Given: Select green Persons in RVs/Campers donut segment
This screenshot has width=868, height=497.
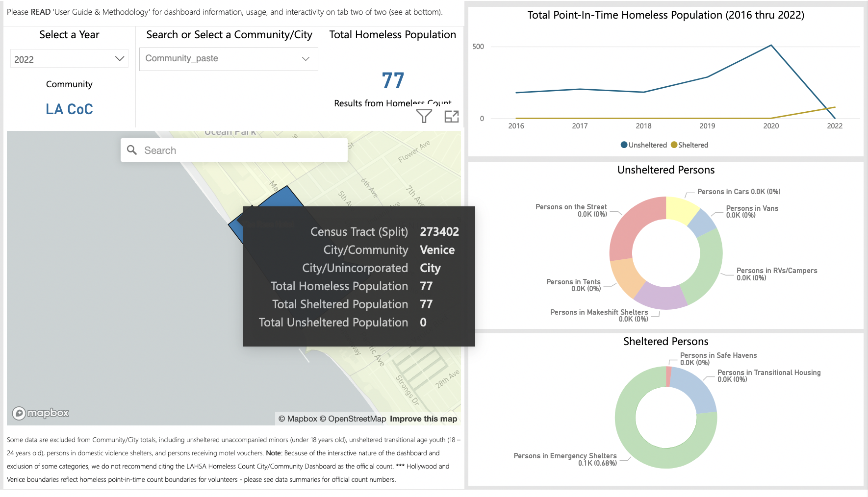Looking at the screenshot, I should coord(706,267).
